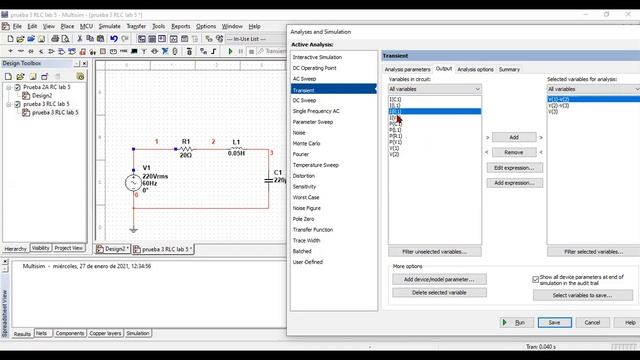Place a source component from components toolbar

click(x=10, y=51)
